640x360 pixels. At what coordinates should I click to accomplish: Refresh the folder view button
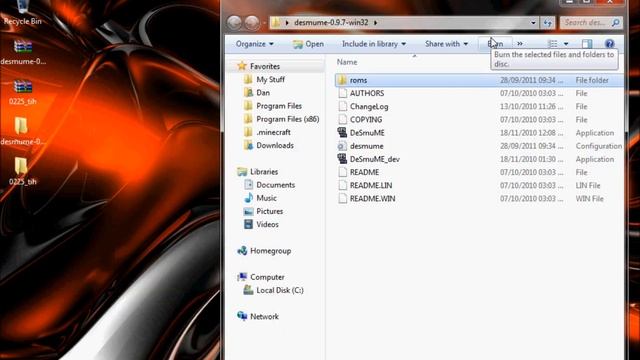point(548,22)
